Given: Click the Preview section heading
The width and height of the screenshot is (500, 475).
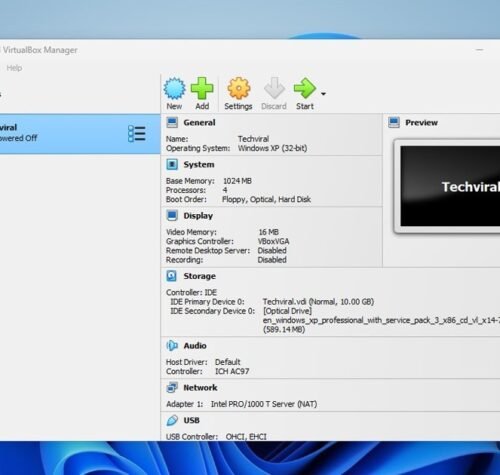Looking at the screenshot, I should pyautogui.click(x=421, y=123).
